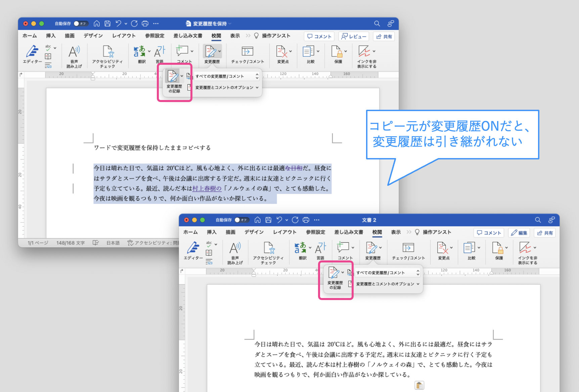
Task: Open the すべての変更履歴/コメント dropdown in the top window
Action: point(227,76)
